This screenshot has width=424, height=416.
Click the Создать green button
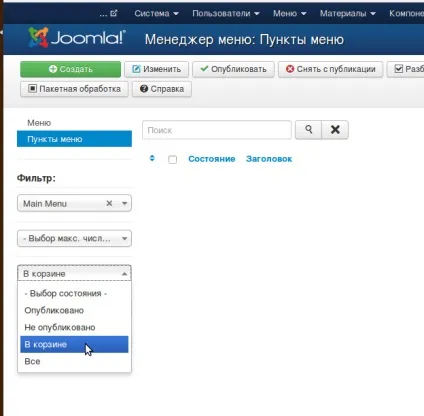coord(70,69)
